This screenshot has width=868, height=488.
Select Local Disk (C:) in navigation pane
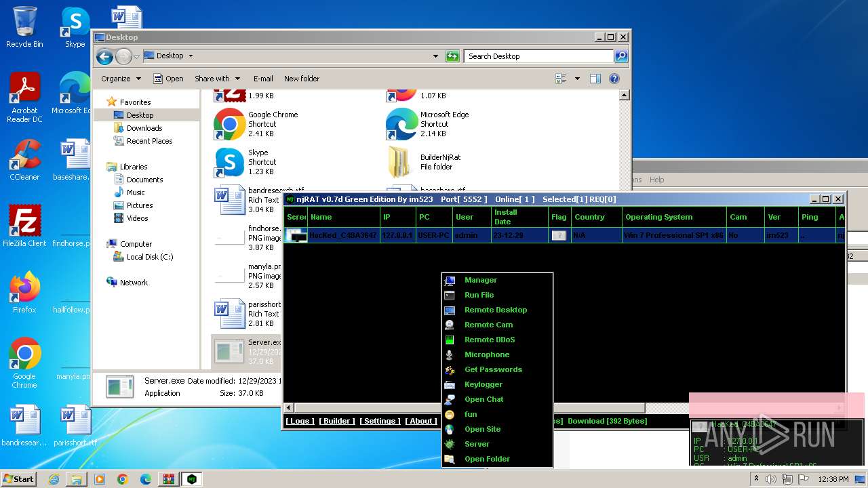(x=150, y=257)
